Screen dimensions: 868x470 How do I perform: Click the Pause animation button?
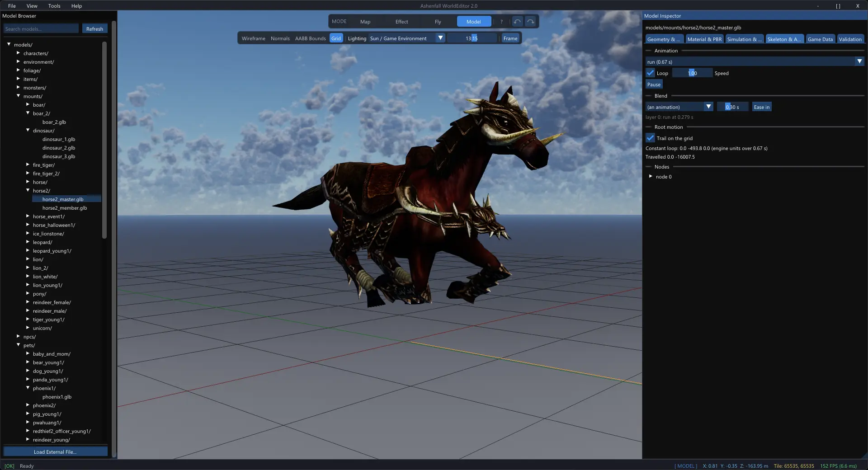coord(654,85)
